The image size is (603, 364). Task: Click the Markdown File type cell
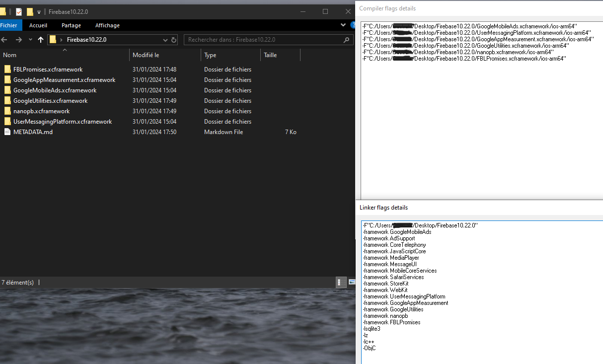(224, 132)
